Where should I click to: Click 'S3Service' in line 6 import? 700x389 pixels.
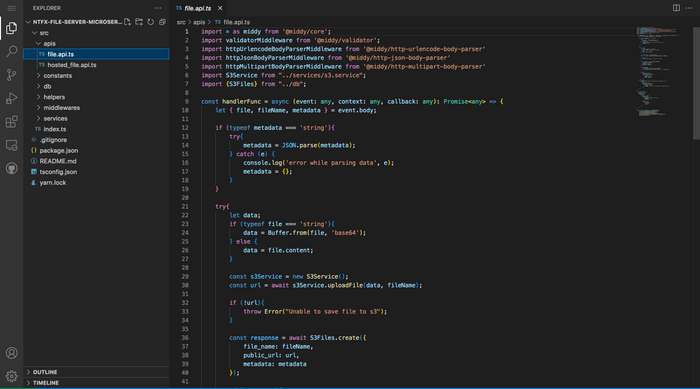click(241, 75)
